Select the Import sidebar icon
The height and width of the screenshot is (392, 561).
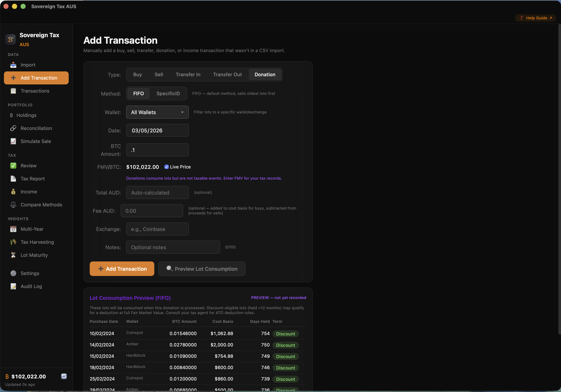coord(13,65)
